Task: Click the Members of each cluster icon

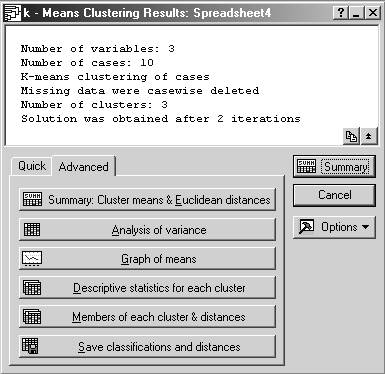Action: pos(32,317)
